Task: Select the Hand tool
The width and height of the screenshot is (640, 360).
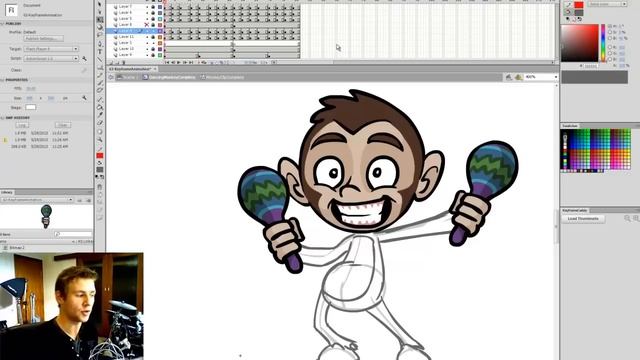Action: click(x=100, y=132)
